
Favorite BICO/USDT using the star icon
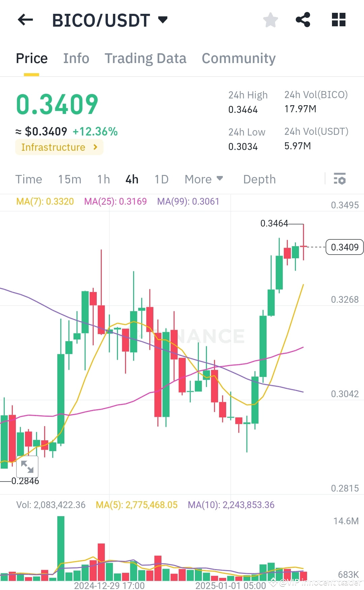click(x=270, y=20)
